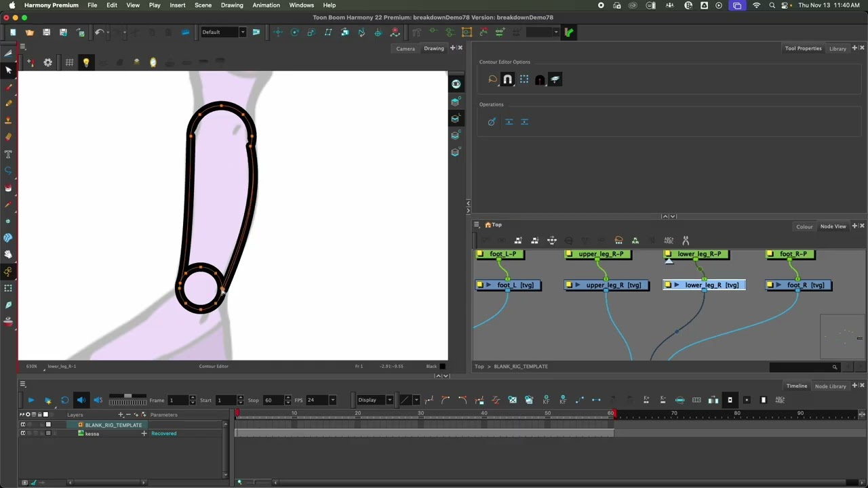Open the Drawing menu
Image resolution: width=868 pixels, height=488 pixels.
[232, 5]
